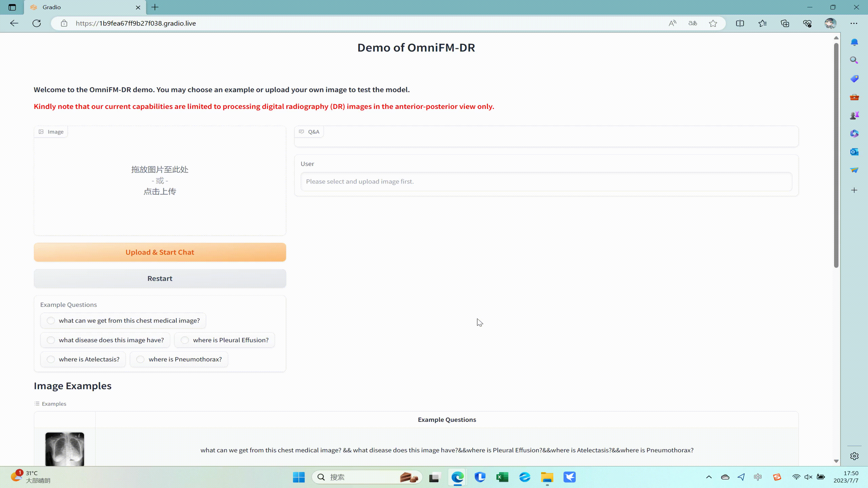Viewport: 868px width, 488px height.
Task: Open browser settings and more menu
Action: [854, 23]
